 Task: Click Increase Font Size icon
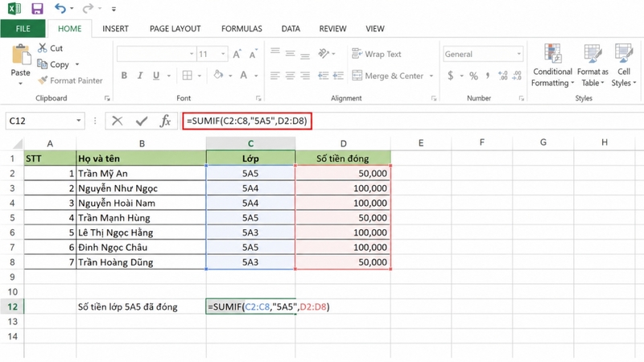coord(237,54)
